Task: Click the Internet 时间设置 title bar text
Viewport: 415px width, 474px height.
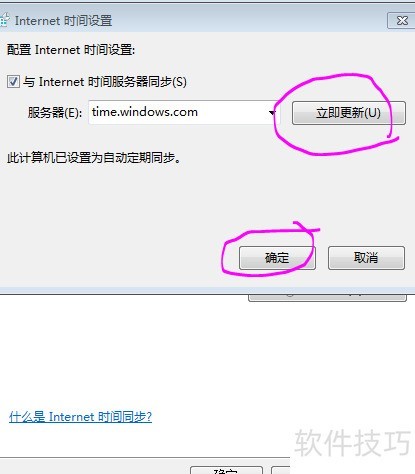Action: pos(63,21)
